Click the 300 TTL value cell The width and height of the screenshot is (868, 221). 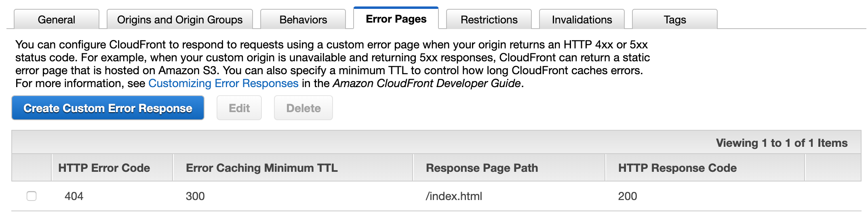[x=195, y=196]
